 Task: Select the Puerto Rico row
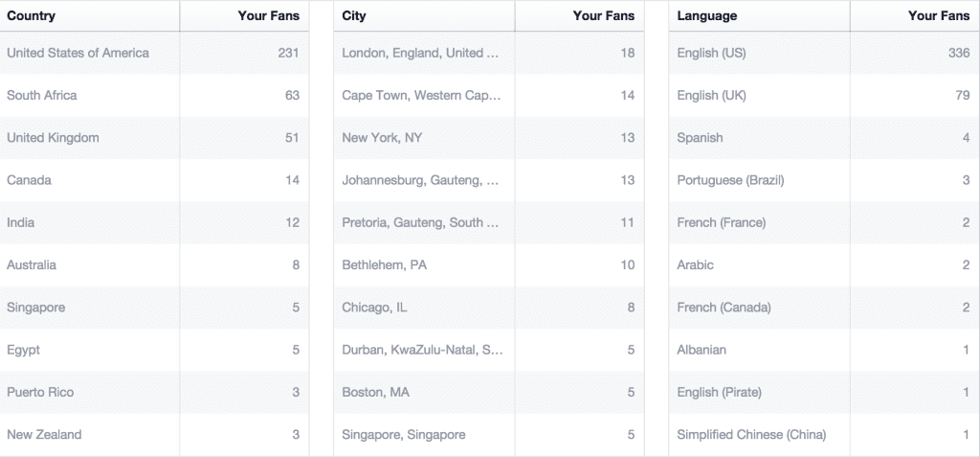tap(154, 393)
